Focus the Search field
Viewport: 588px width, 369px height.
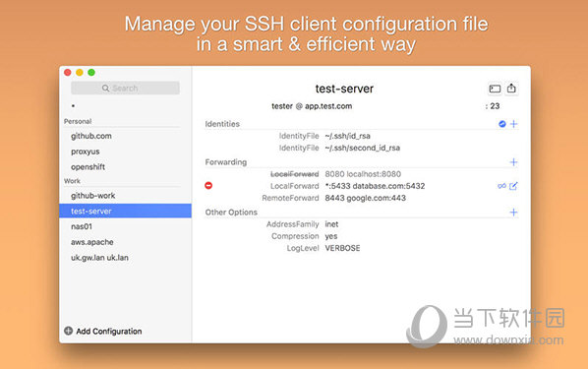(125, 89)
